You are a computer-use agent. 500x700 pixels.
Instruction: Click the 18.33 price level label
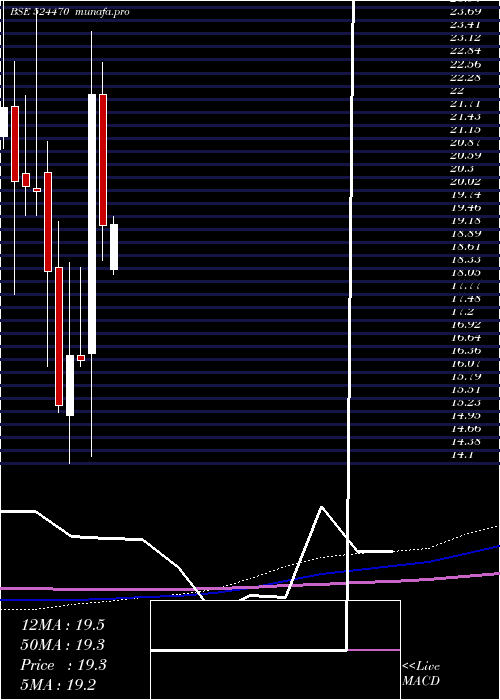pyautogui.click(x=465, y=259)
